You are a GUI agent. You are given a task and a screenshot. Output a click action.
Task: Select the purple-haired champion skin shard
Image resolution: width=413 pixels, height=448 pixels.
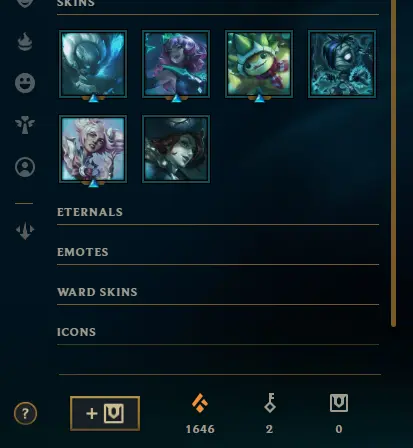[x=176, y=64]
